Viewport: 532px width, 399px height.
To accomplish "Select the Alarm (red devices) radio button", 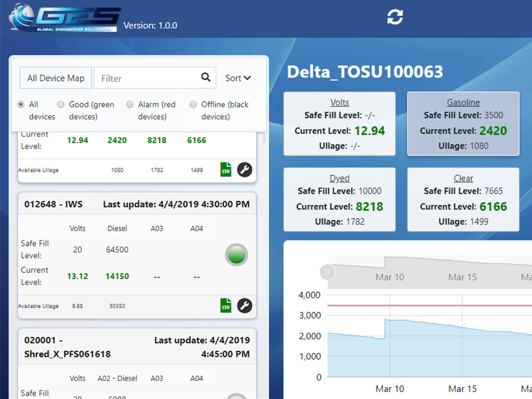I will (129, 105).
